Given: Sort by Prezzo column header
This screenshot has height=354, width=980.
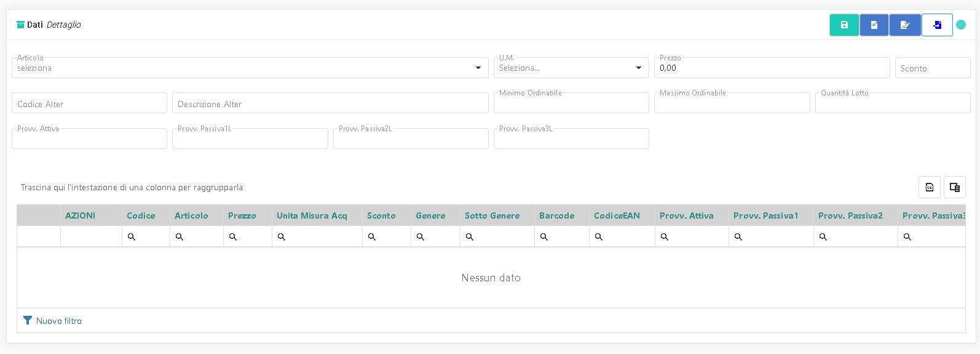Looking at the screenshot, I should 242,215.
